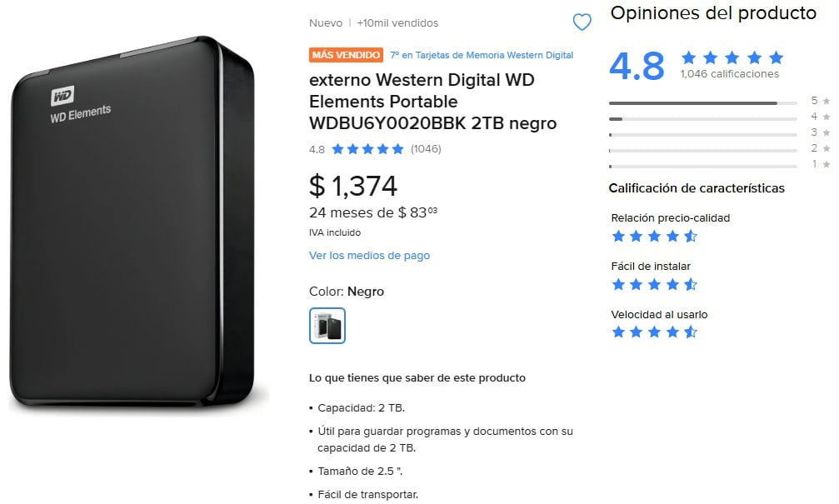This screenshot has width=839, height=504.
Task: Open the Tarjetas de Memoria Western Digital ranking link
Action: click(482, 55)
